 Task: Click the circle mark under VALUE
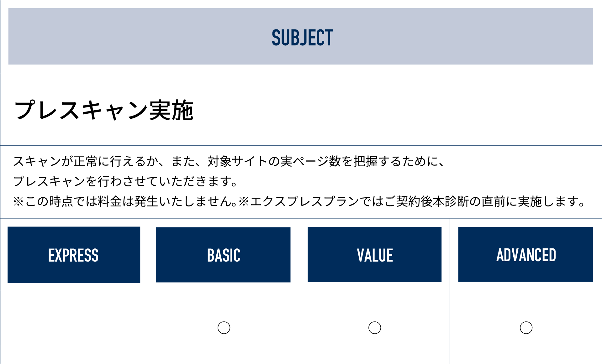coord(375,328)
